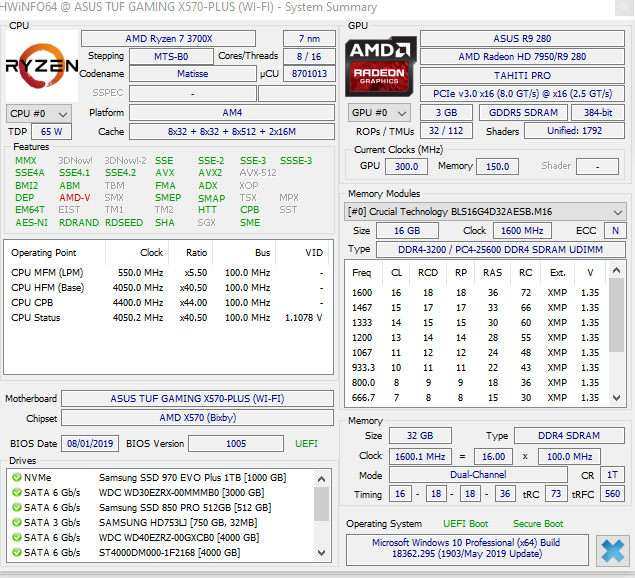Image resolution: width=635 pixels, height=578 pixels.
Task: Click the AMD Ryzen 7 3700X name field
Action: 168,38
